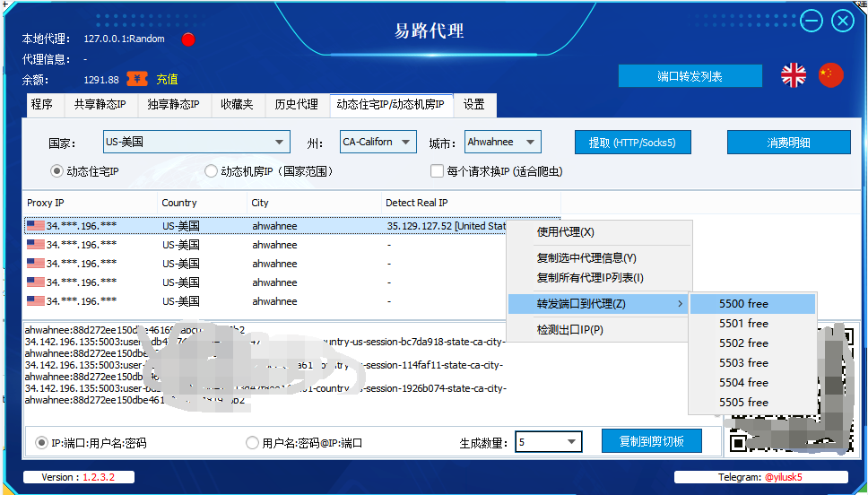Screen dimensions: 868x495
Task: Open the 收藏夹 tab
Action: point(237,104)
